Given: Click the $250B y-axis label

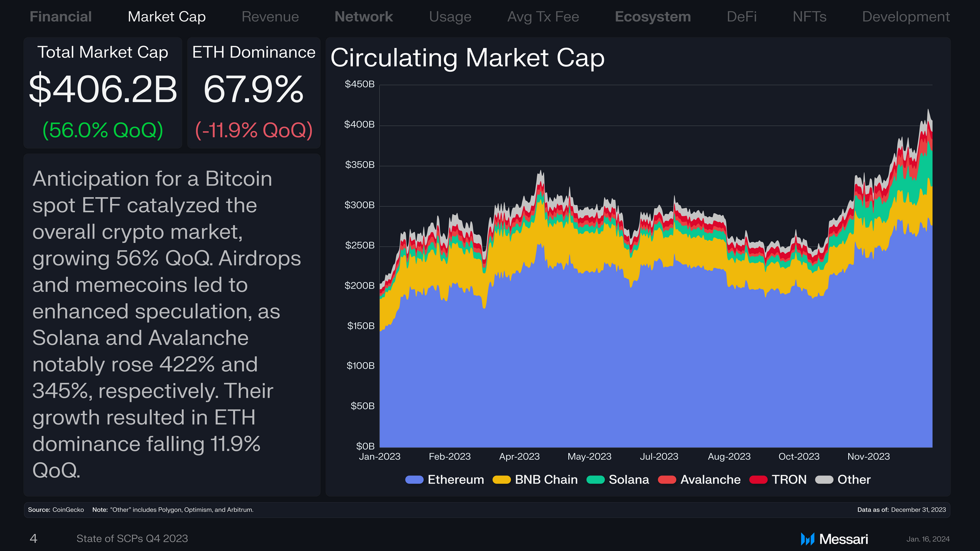Looking at the screenshot, I should 360,246.
